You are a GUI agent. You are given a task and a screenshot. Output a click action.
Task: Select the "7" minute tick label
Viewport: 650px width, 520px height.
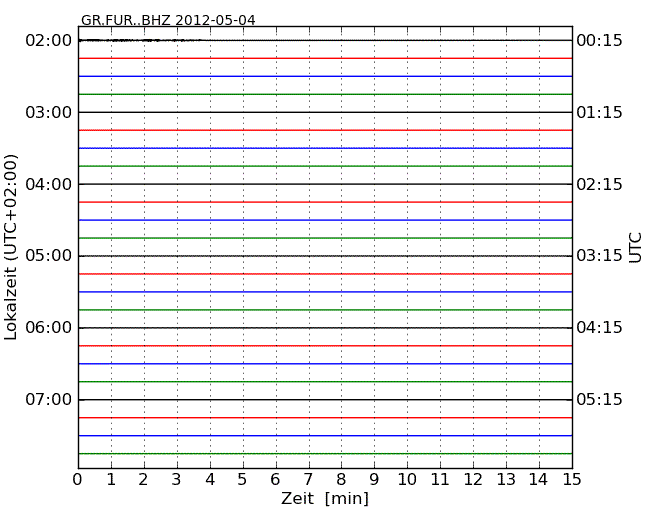pyautogui.click(x=308, y=479)
